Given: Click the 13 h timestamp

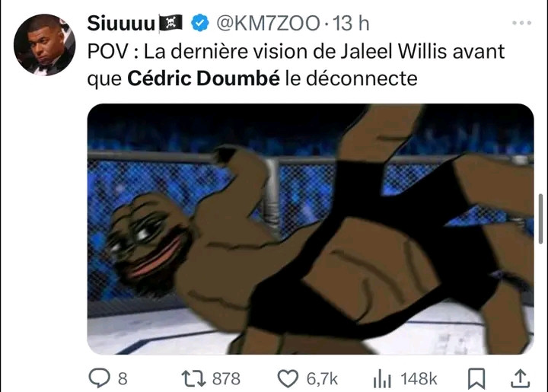Looking at the screenshot, I should (351, 24).
